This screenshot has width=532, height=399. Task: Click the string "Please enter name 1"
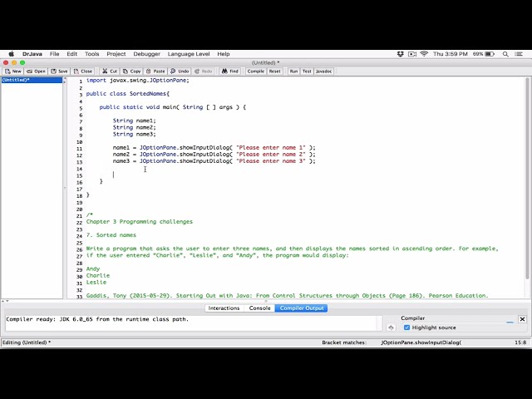click(271, 148)
